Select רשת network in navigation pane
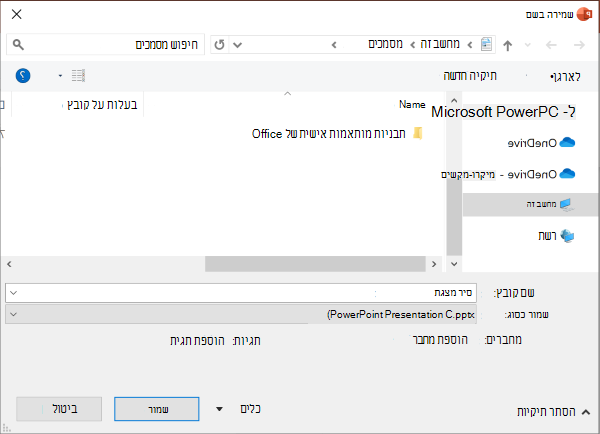This screenshot has width=600, height=434. (556, 236)
